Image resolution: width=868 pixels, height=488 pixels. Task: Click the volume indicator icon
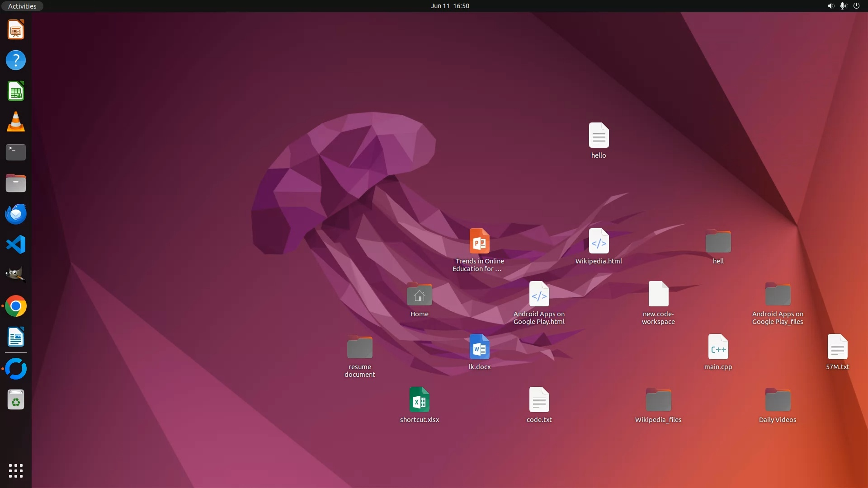coord(831,6)
